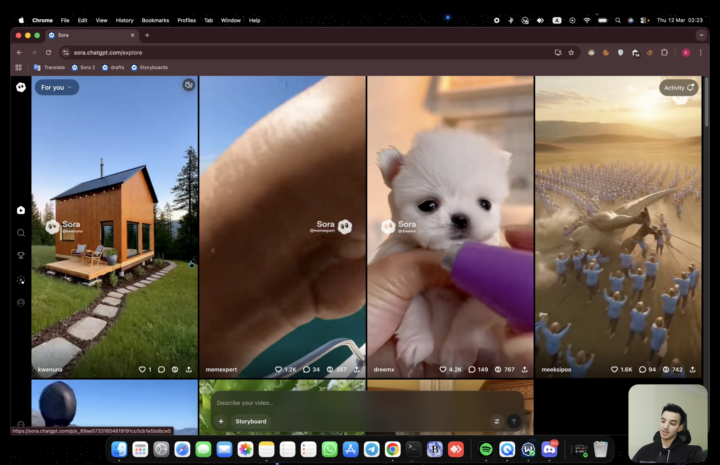Open the View menu

(x=101, y=20)
